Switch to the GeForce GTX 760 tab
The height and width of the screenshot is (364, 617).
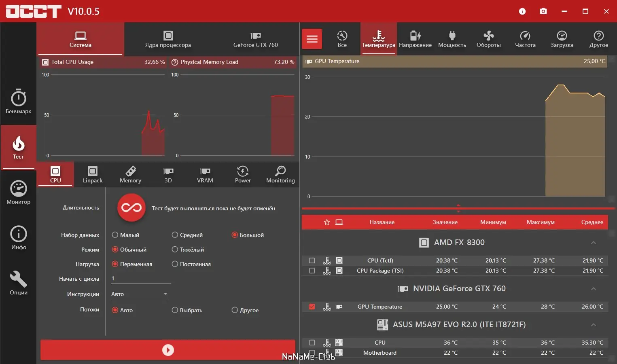pyautogui.click(x=256, y=39)
